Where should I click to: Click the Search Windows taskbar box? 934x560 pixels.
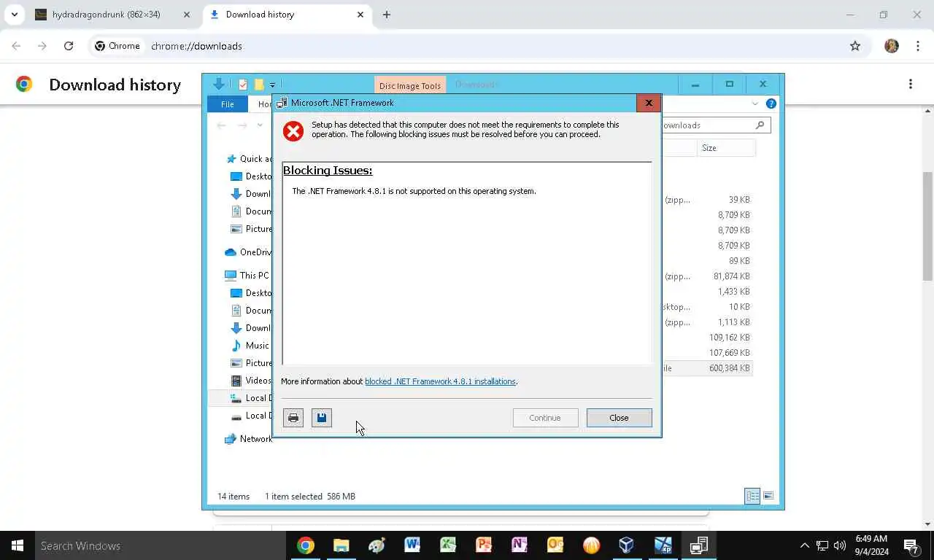tap(161, 545)
